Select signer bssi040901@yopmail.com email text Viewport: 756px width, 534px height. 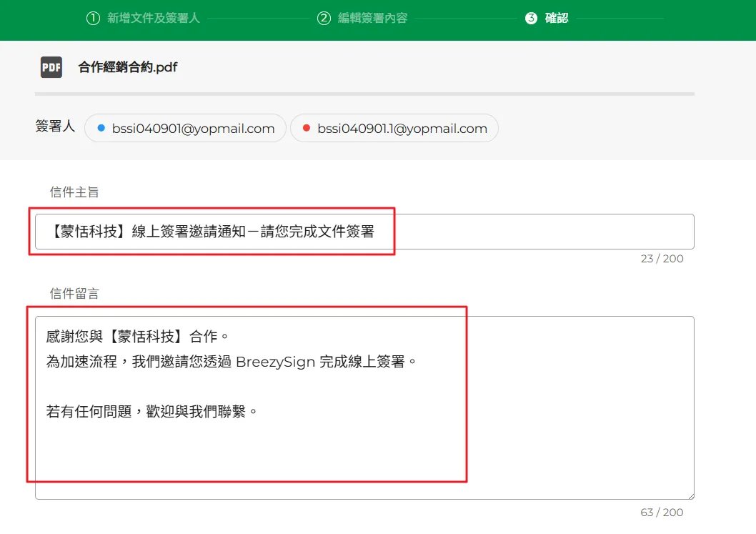coord(193,129)
